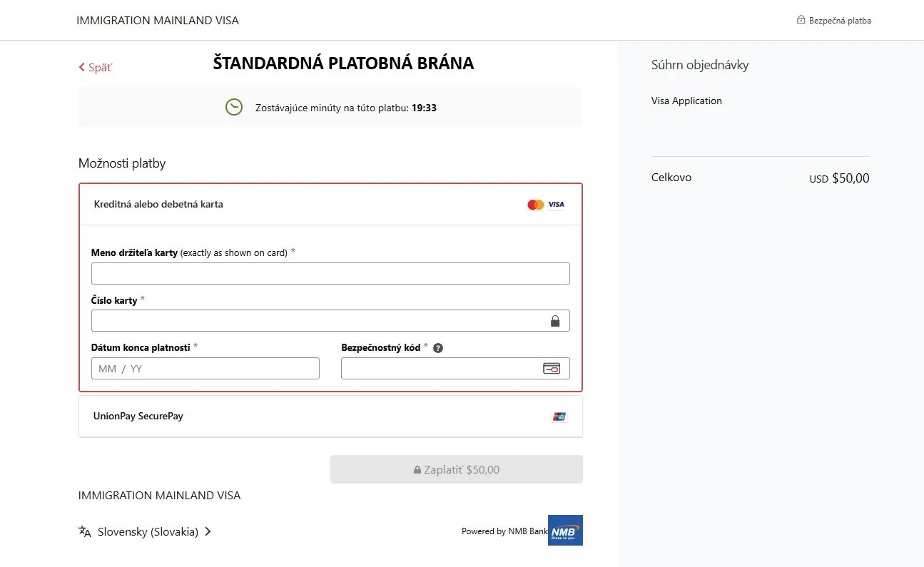Click the card icon inside the security code field

[552, 368]
